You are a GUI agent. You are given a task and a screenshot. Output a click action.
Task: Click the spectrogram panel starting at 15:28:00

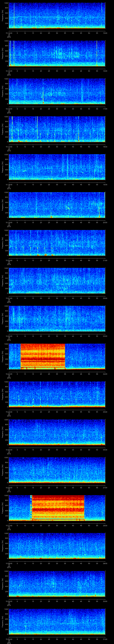[57, 546]
